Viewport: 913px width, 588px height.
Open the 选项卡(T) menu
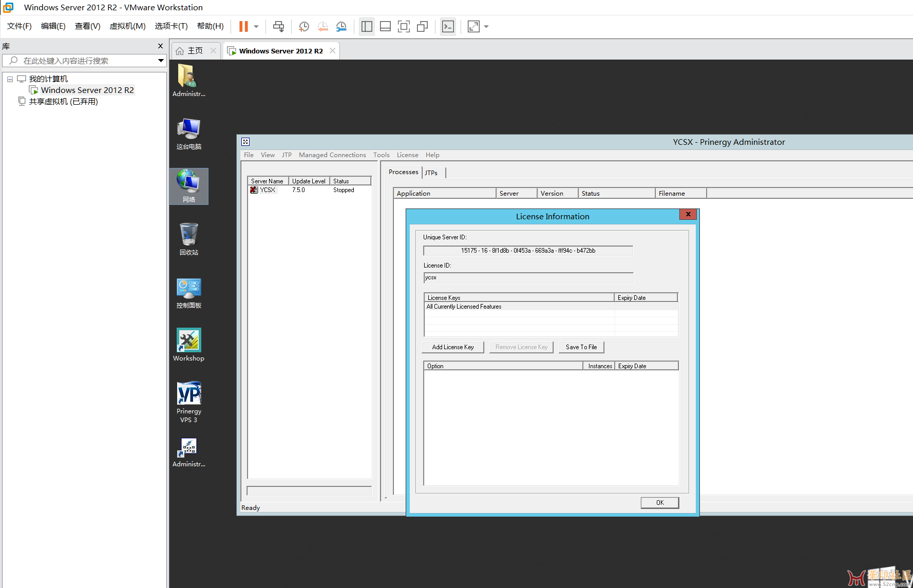pos(172,26)
